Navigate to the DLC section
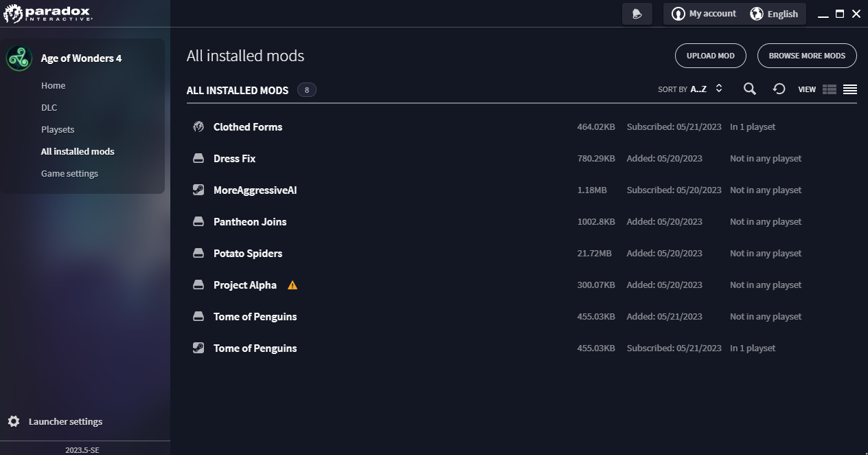Image resolution: width=868 pixels, height=455 pixels. click(49, 108)
